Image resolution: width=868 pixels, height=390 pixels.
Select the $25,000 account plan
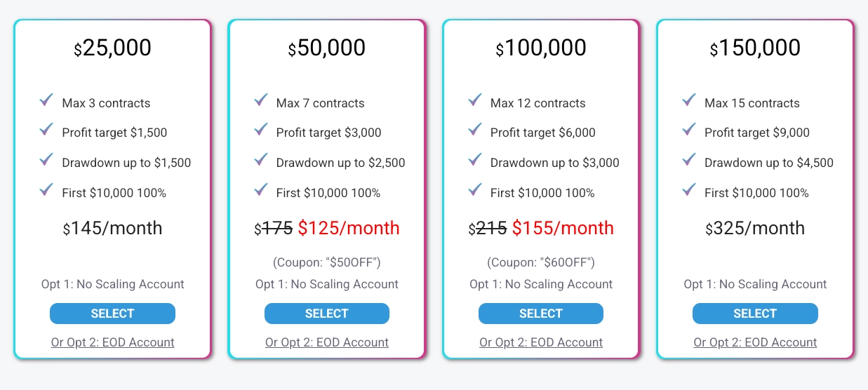click(x=112, y=314)
